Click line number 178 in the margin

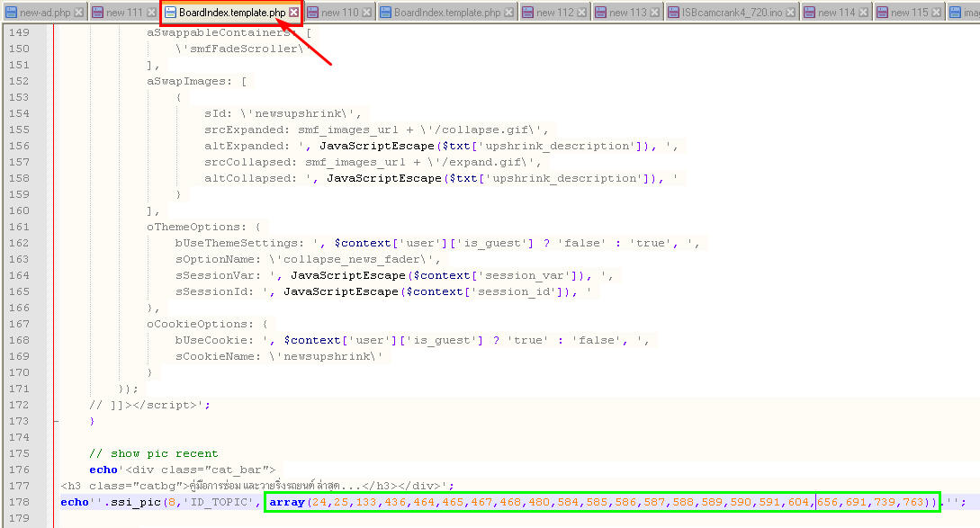(19, 502)
